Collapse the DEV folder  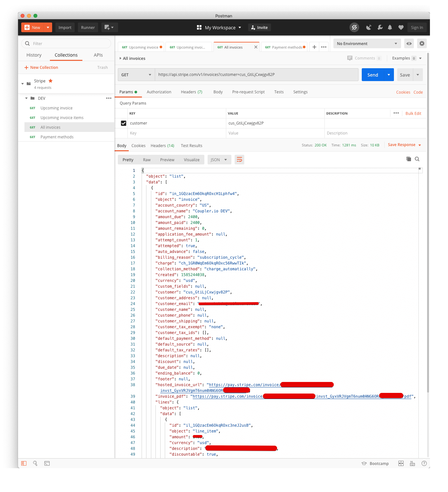[x=26, y=98]
